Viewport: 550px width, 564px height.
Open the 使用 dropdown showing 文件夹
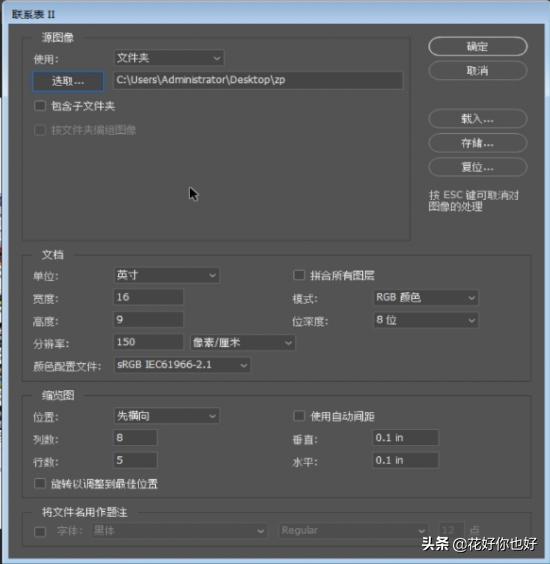click(x=169, y=58)
